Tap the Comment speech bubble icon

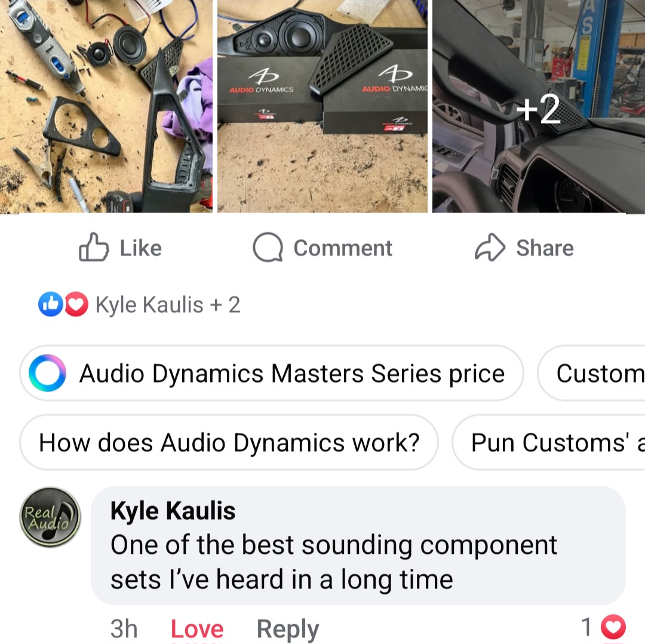point(268,248)
